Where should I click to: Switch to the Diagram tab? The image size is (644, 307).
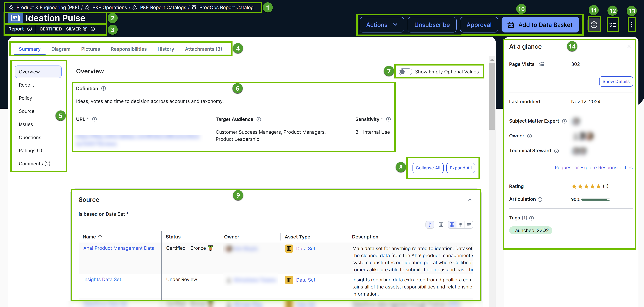pos(61,49)
